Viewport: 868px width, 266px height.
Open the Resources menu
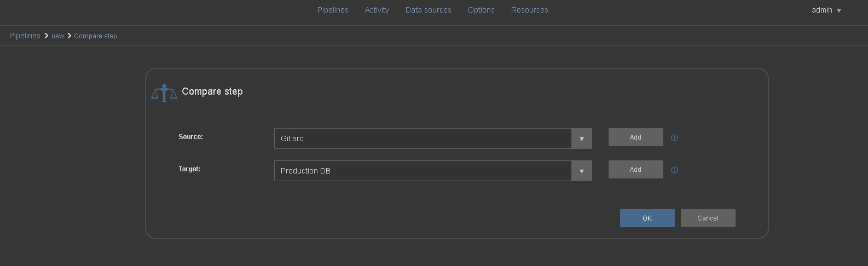[530, 10]
